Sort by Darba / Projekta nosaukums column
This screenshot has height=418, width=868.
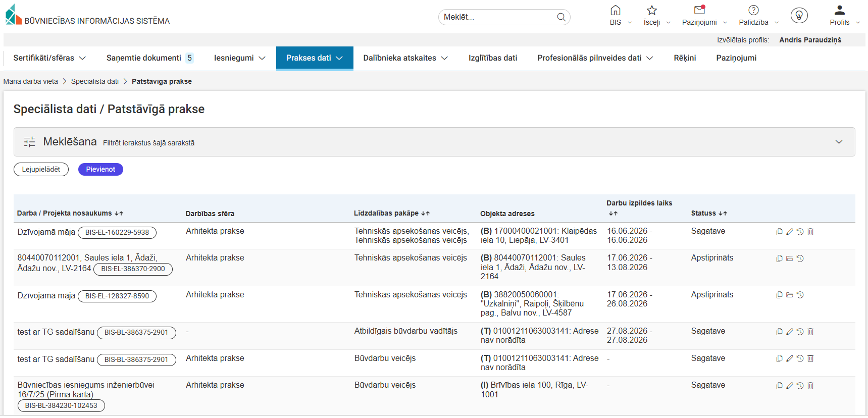pyautogui.click(x=70, y=213)
